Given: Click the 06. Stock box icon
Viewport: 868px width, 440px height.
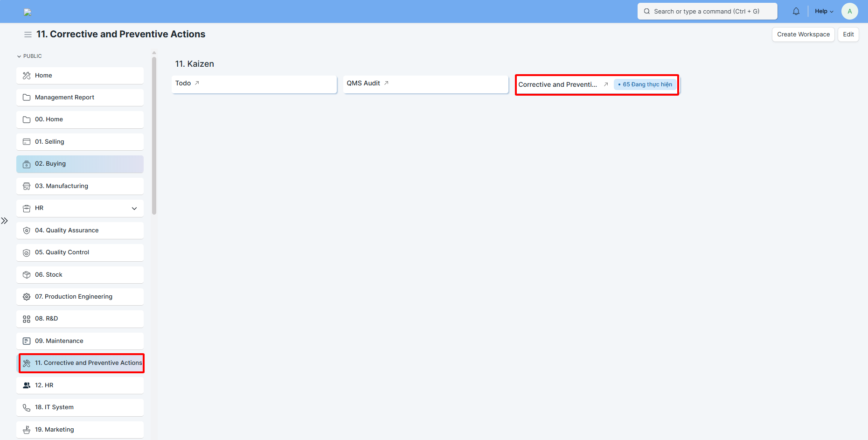Looking at the screenshot, I should click(27, 275).
